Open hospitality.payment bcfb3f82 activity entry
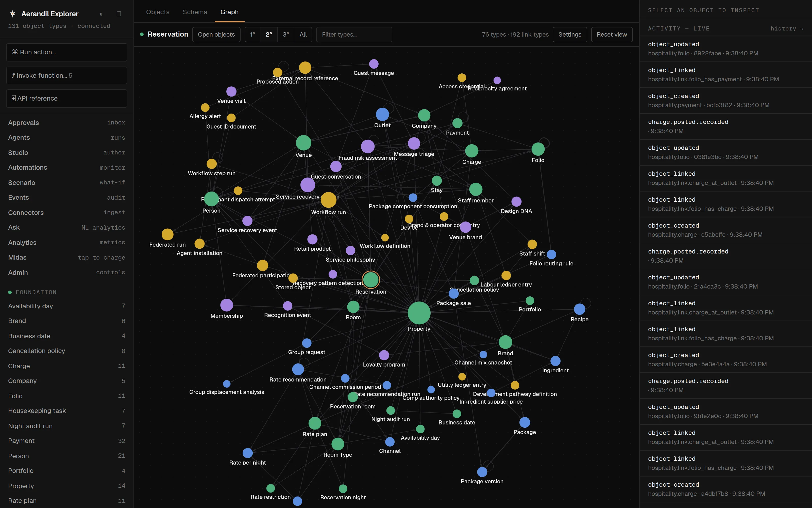812x508 pixels. click(x=725, y=101)
